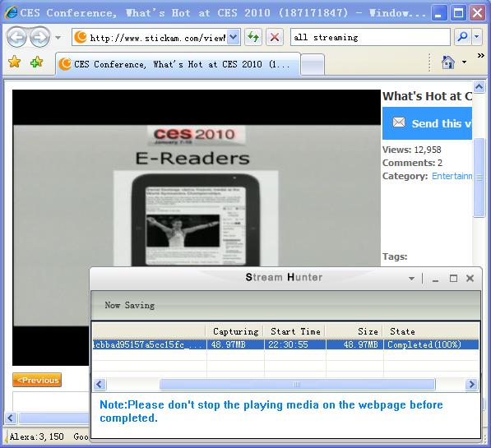Minimize the Internet Explorer window
491x448 pixels.
[x=439, y=13]
